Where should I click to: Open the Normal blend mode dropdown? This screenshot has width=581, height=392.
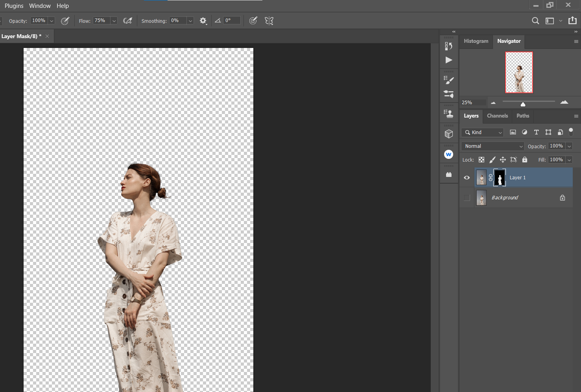(x=493, y=146)
